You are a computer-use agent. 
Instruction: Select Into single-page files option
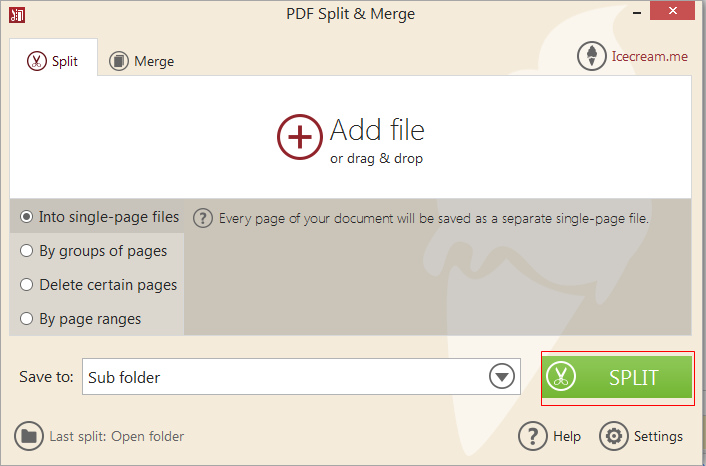coord(100,217)
